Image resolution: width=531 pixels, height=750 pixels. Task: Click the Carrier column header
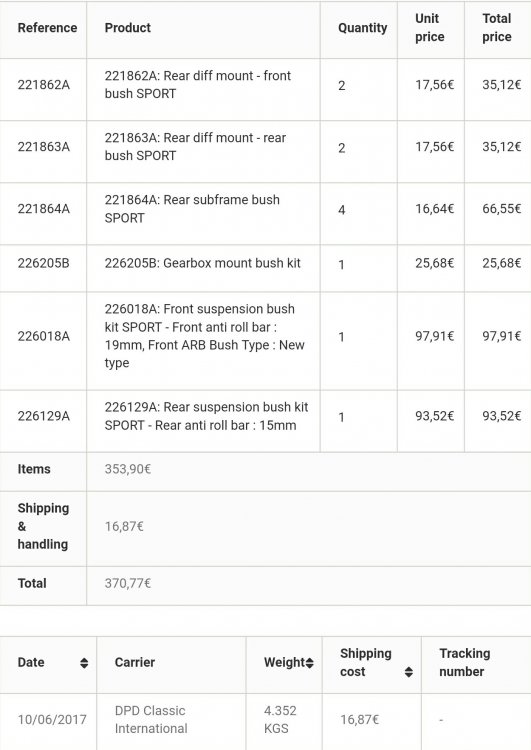pos(135,662)
